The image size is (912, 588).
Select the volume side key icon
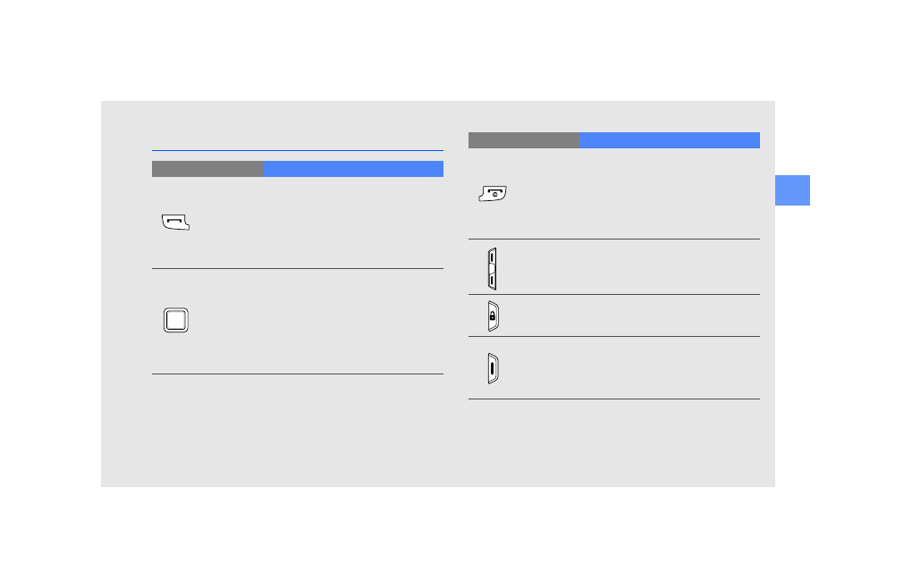pyautogui.click(x=492, y=268)
